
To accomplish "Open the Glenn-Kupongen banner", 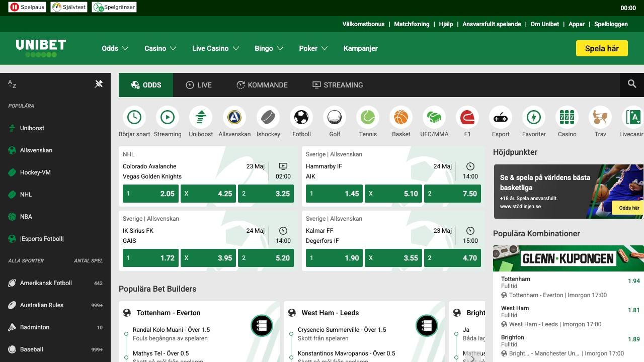I will click(569, 258).
